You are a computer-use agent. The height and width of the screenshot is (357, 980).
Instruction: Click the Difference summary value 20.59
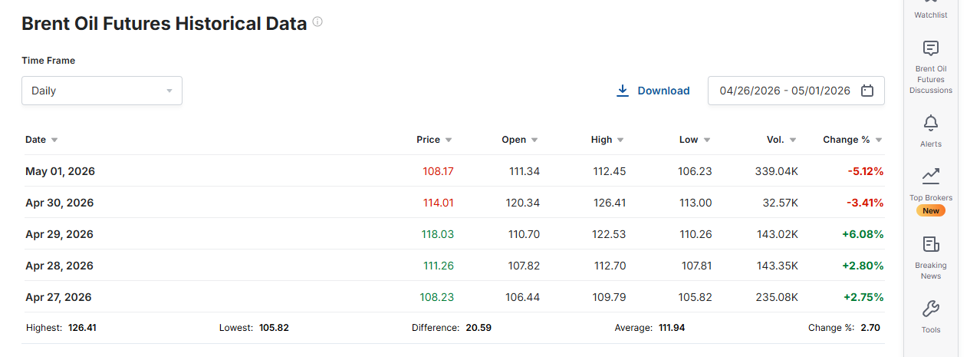coord(478,328)
